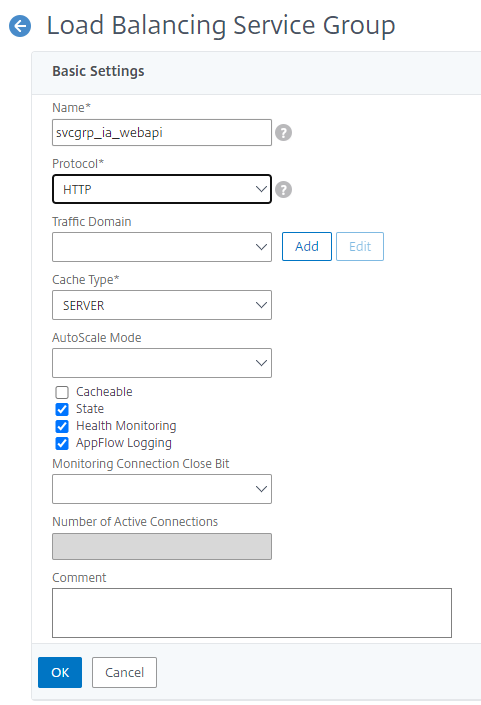
Task: Click the Cancel button
Action: 125,673
